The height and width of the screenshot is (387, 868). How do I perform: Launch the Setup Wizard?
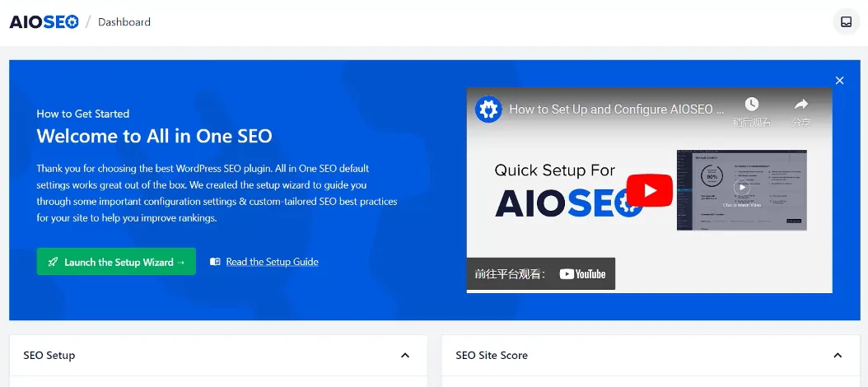pyautogui.click(x=116, y=262)
